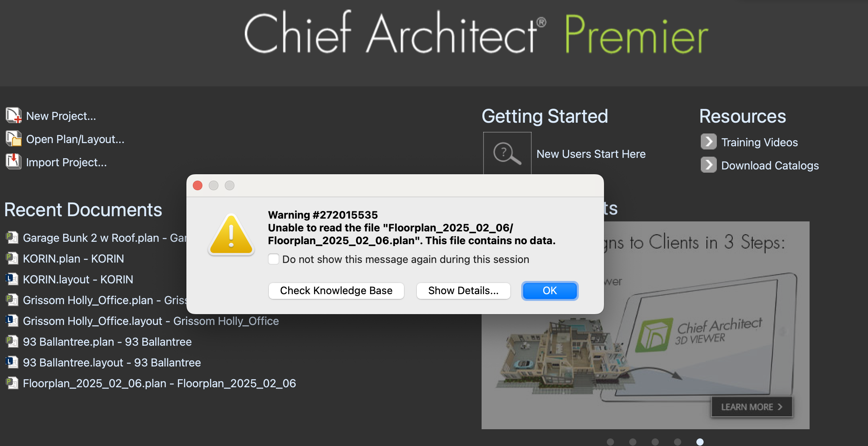Click the Open Plan/Layout folder icon
This screenshot has width=868, height=446.
[x=14, y=139]
